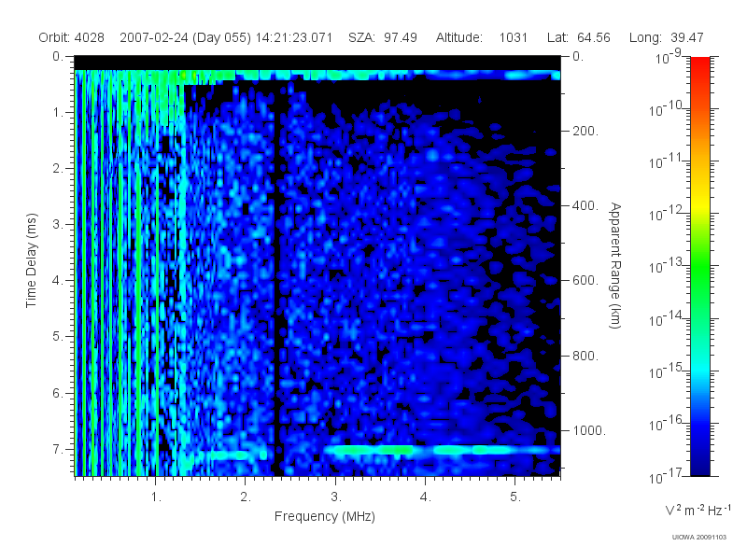Click the '400.' apparent range tick label

tap(585, 205)
